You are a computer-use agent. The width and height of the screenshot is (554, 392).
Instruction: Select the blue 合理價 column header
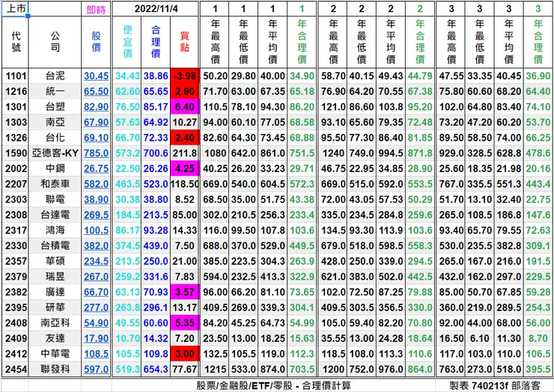pyautogui.click(x=156, y=42)
